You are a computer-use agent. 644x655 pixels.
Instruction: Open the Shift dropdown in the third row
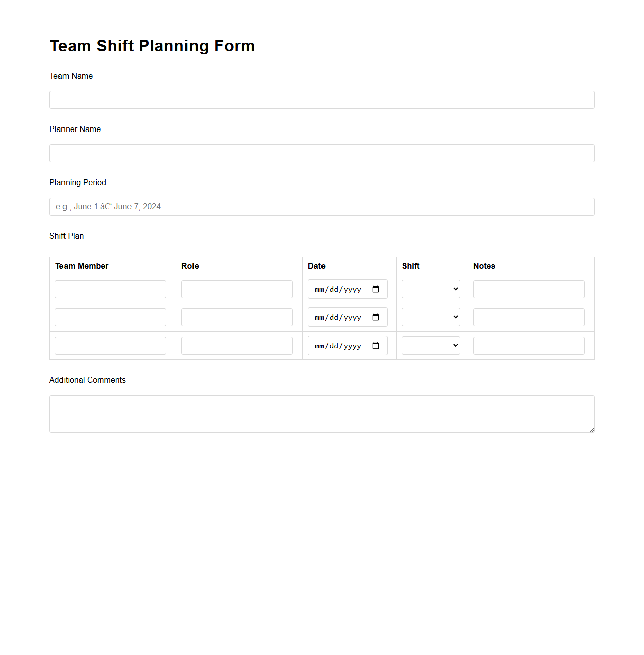pyautogui.click(x=430, y=345)
